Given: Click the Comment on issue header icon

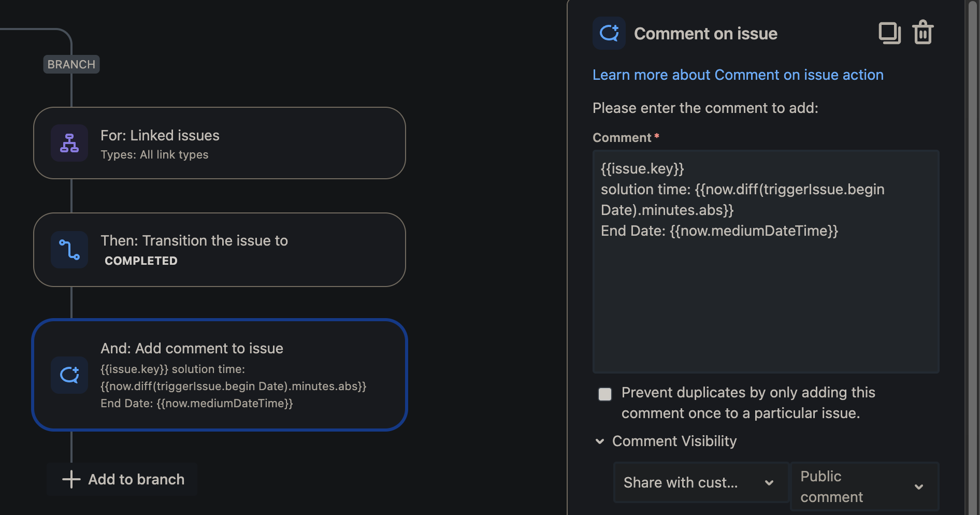Looking at the screenshot, I should point(609,33).
